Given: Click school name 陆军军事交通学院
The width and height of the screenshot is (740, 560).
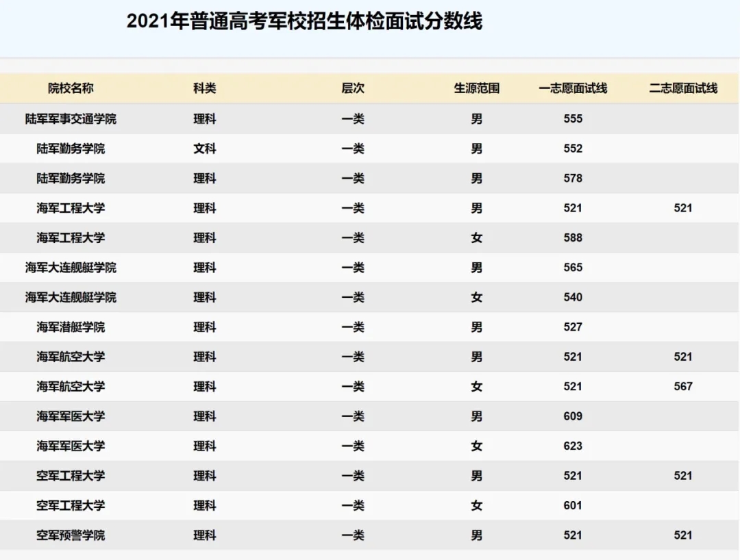Looking at the screenshot, I should (x=71, y=119).
